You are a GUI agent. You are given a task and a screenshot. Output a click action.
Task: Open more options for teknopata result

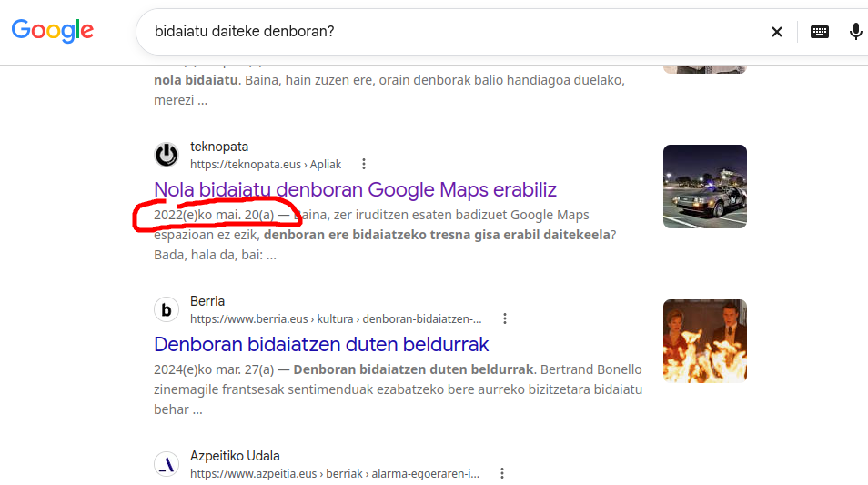pos(364,164)
